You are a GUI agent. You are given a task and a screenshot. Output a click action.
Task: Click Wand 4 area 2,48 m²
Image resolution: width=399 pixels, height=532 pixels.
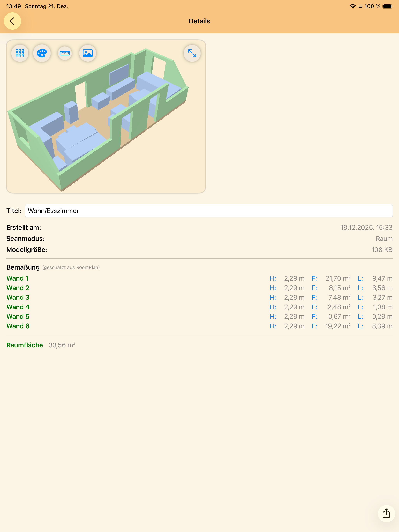[339, 307]
